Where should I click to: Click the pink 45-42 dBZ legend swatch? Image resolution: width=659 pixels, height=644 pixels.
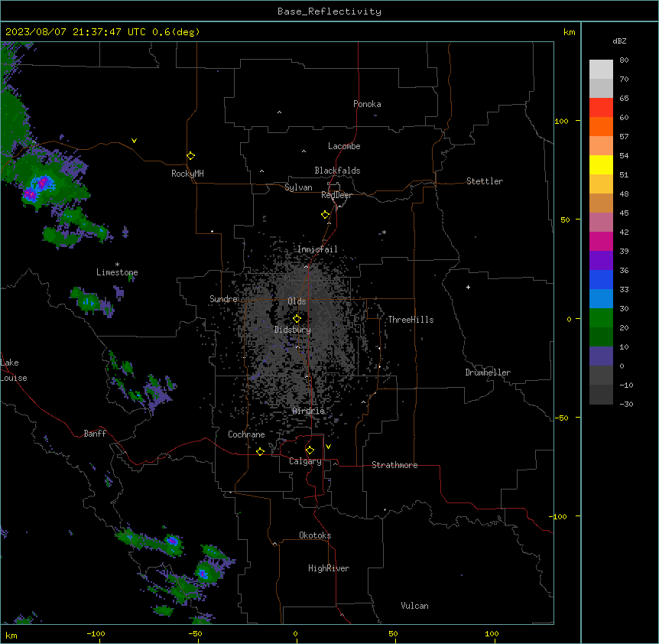point(601,223)
